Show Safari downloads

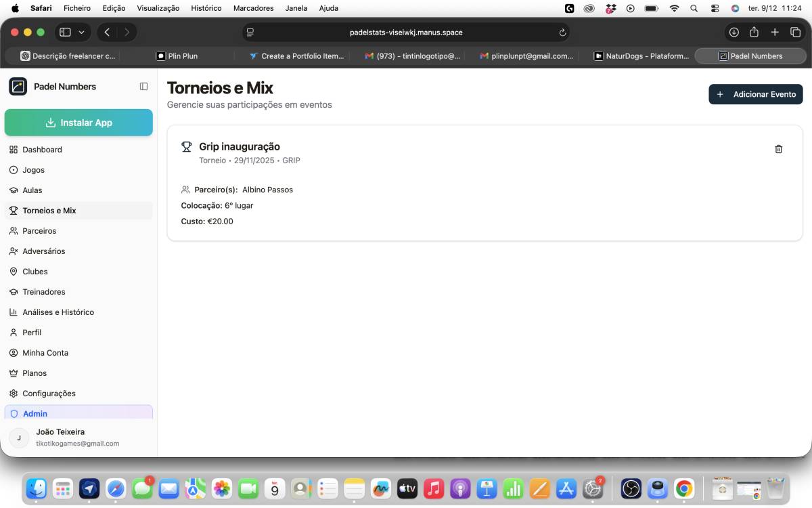point(734,32)
